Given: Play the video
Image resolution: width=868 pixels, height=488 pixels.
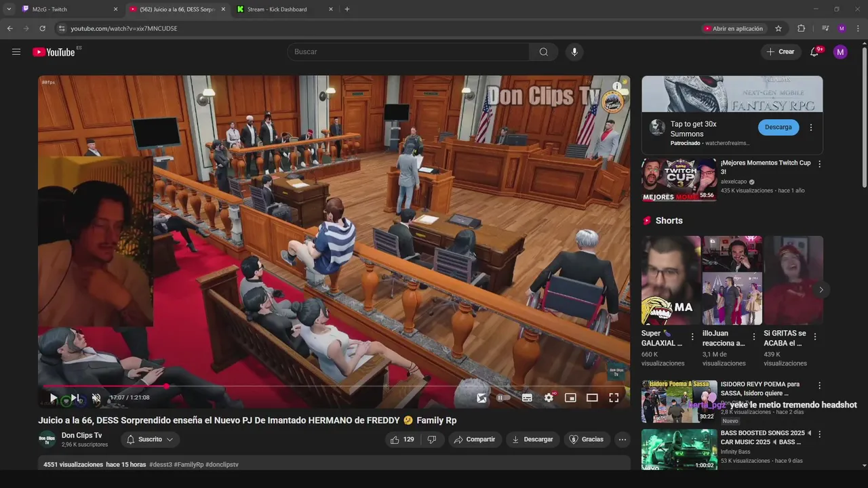Looking at the screenshot, I should point(54,398).
